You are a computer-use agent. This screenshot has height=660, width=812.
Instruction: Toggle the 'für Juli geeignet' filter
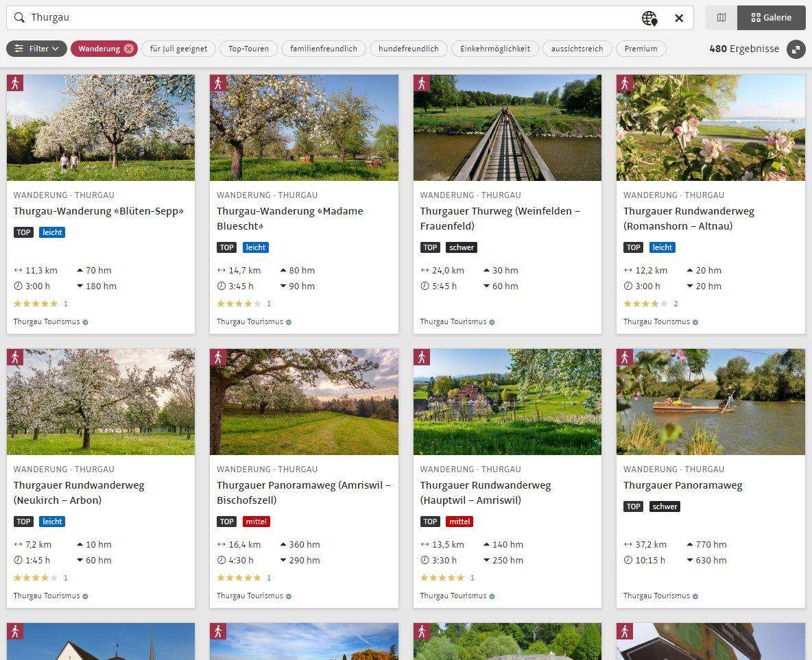[178, 49]
